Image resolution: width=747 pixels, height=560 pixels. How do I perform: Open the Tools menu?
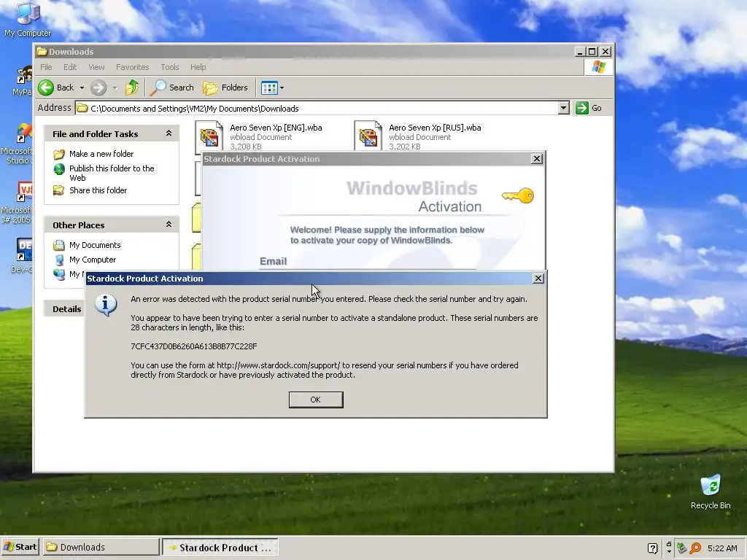click(x=169, y=67)
